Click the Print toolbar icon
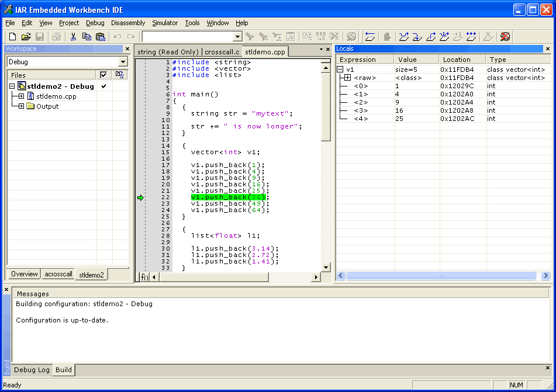Viewport: 556px width, 392px height. coord(57,36)
